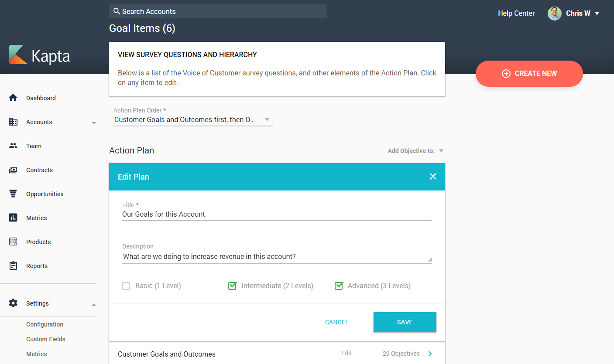The image size is (614, 364).
Task: Click the SAVE button
Action: tap(405, 322)
